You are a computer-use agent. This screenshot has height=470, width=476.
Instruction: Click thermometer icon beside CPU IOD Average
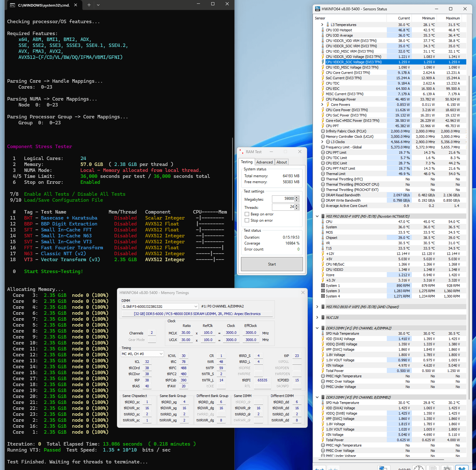point(323,35)
